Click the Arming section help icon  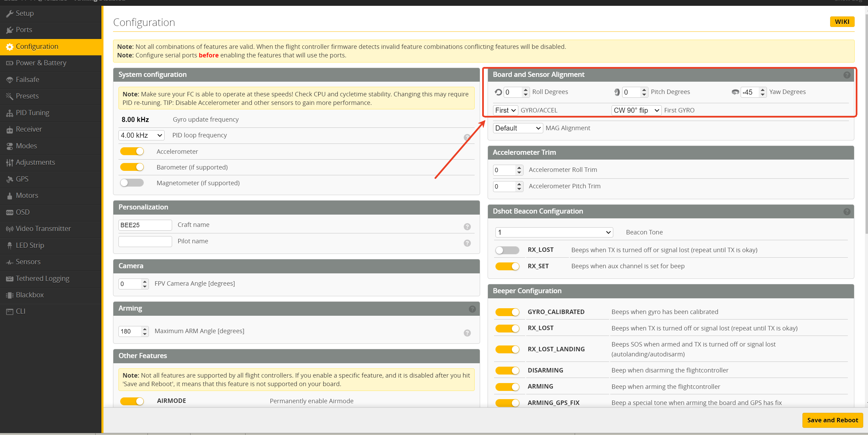point(472,309)
